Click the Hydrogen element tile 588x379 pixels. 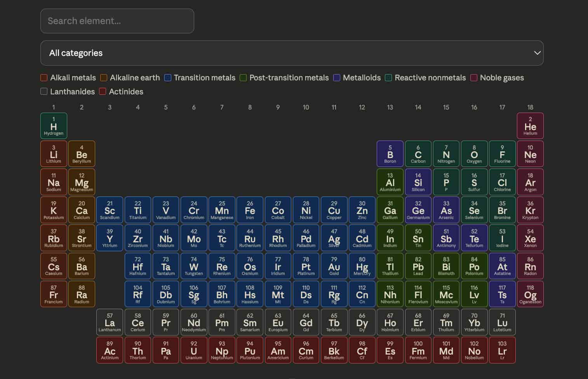click(54, 126)
